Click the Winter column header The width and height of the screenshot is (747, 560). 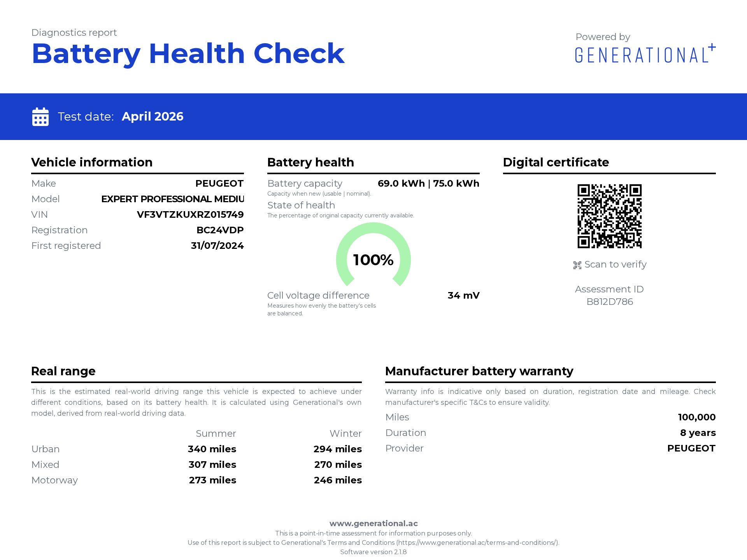pos(345,433)
